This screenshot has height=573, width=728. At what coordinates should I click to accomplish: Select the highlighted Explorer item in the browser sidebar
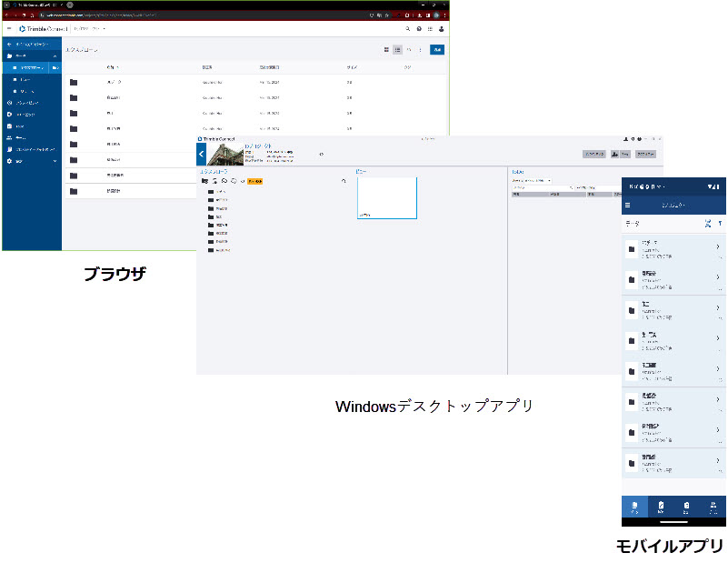[27, 68]
